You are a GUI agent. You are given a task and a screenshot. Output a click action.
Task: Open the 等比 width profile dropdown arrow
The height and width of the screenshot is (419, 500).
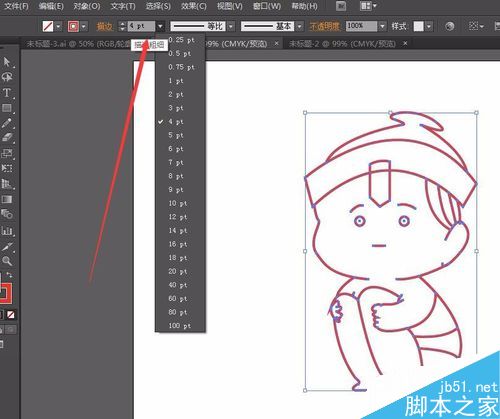pos(231,26)
